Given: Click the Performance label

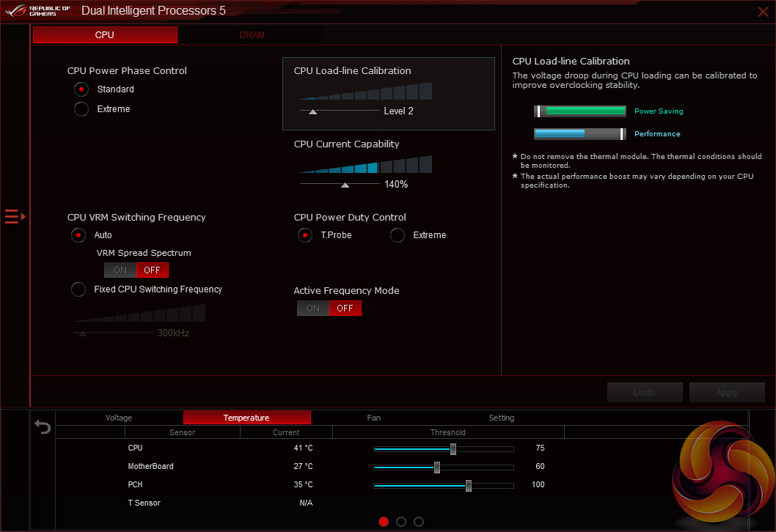Looking at the screenshot, I should coord(657,134).
